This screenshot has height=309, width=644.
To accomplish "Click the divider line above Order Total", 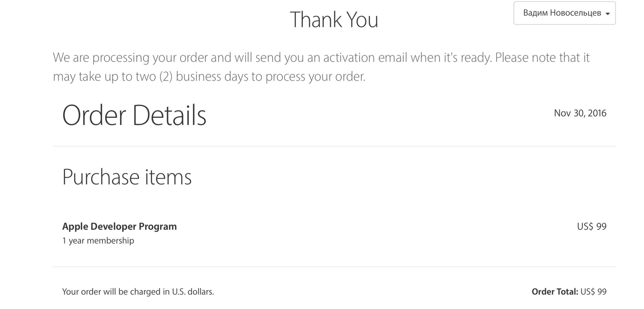I will tap(334, 267).
